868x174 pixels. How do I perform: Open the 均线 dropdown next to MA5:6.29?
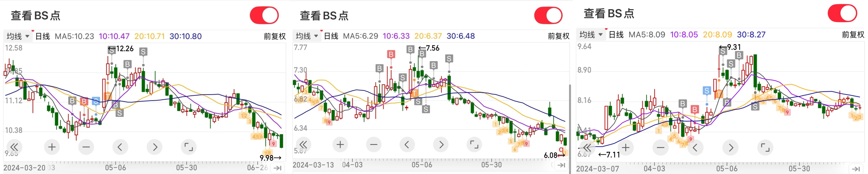pos(307,36)
